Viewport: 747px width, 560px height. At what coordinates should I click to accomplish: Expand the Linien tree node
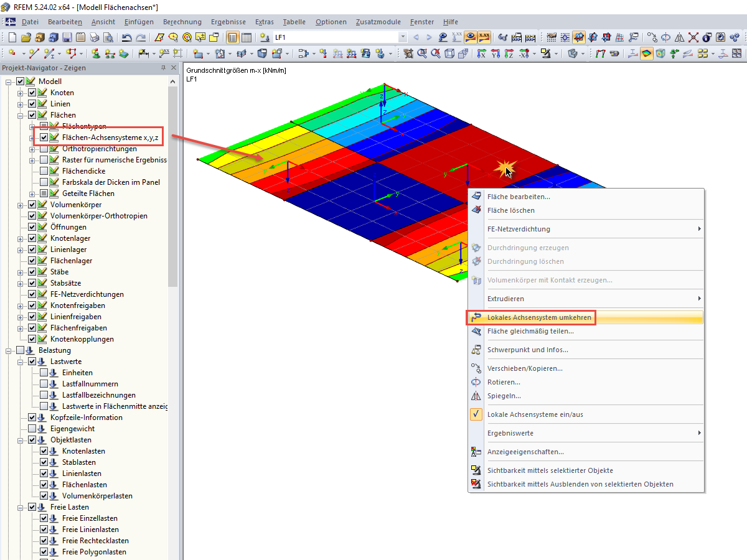point(21,104)
